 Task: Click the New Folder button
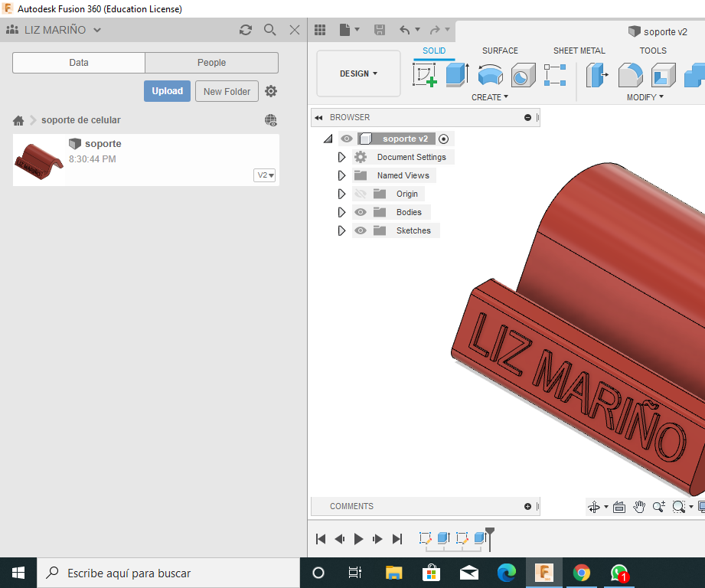coord(227,91)
